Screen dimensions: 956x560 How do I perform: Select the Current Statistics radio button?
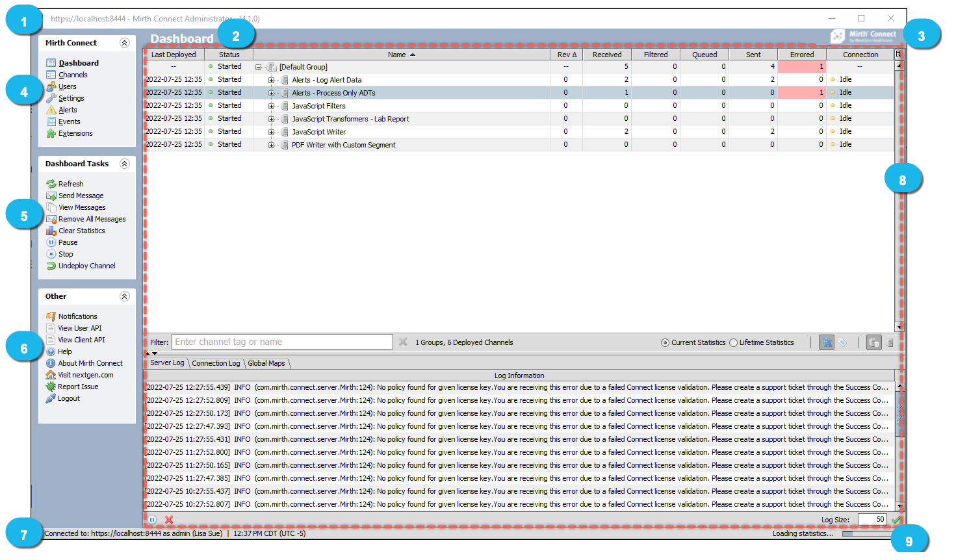coord(665,343)
